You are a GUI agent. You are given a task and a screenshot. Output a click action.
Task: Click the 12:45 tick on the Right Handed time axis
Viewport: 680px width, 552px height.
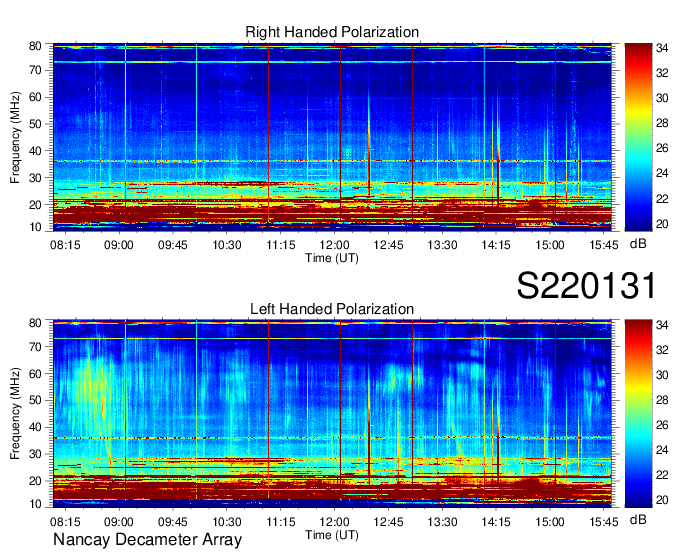coord(388,245)
